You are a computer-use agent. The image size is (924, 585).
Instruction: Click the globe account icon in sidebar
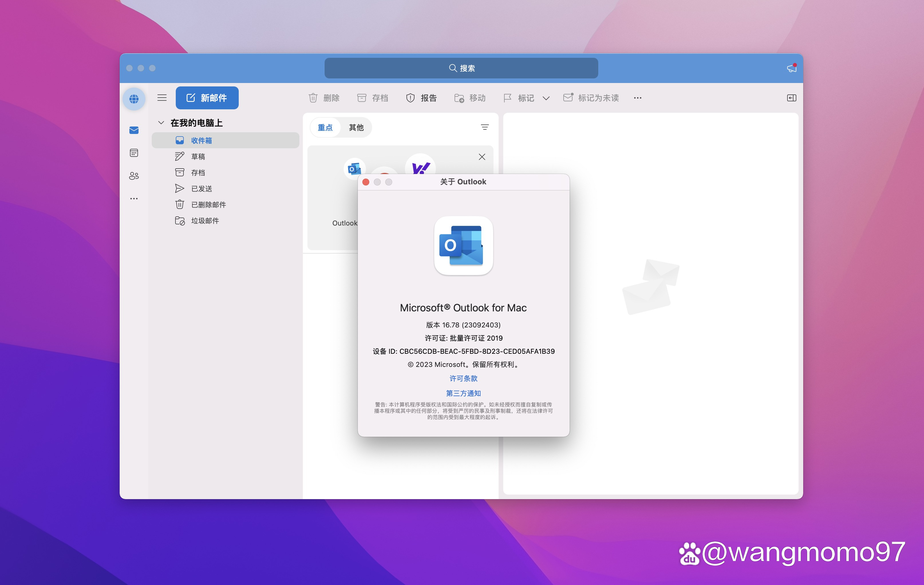pyautogui.click(x=134, y=98)
